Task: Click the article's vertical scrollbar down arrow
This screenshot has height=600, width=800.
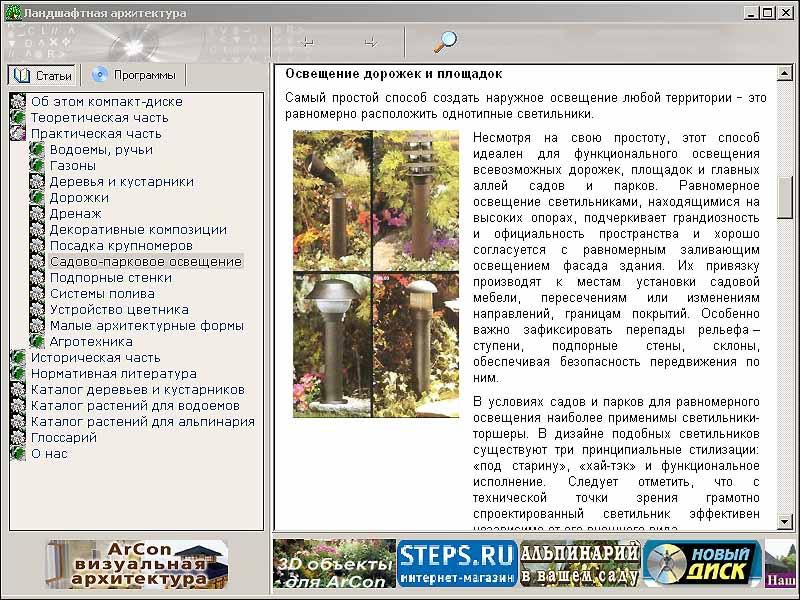Action: pyautogui.click(x=785, y=523)
